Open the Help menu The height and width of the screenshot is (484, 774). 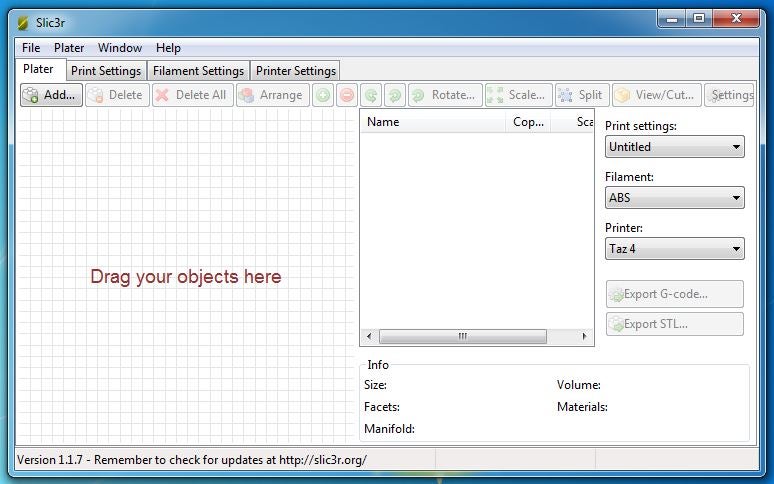point(168,48)
